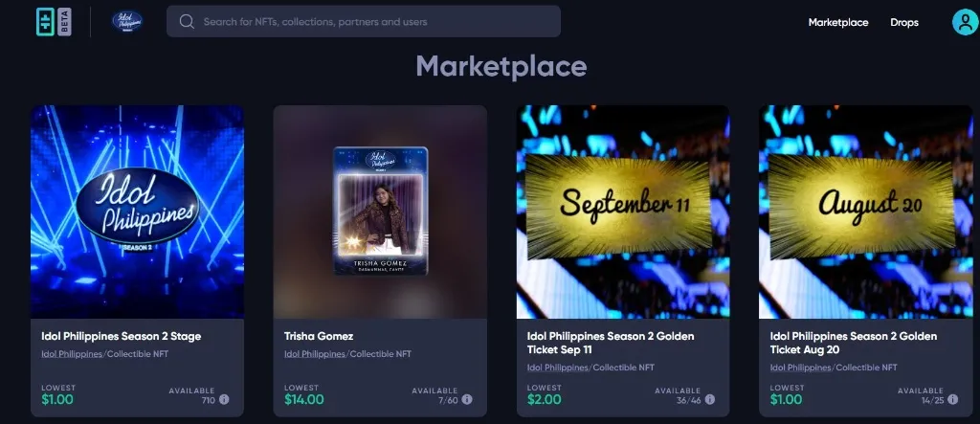Open Idol Philippines link under Season 2 Stage
The image size is (980, 424).
72,354
